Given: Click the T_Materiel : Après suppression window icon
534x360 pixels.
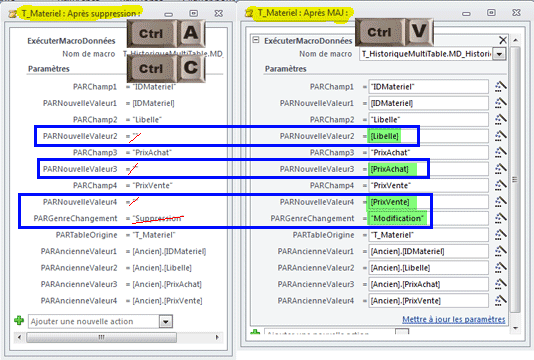Looking at the screenshot, I should click(13, 14).
